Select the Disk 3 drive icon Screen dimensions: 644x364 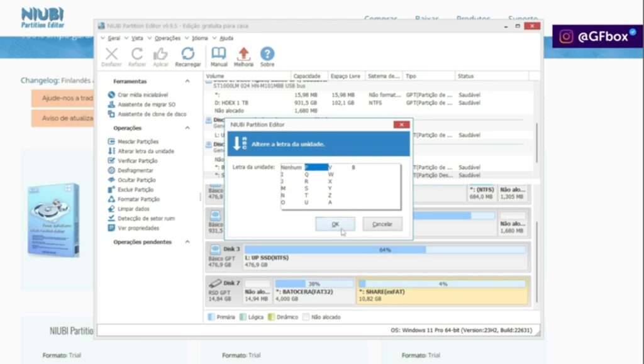(x=215, y=249)
